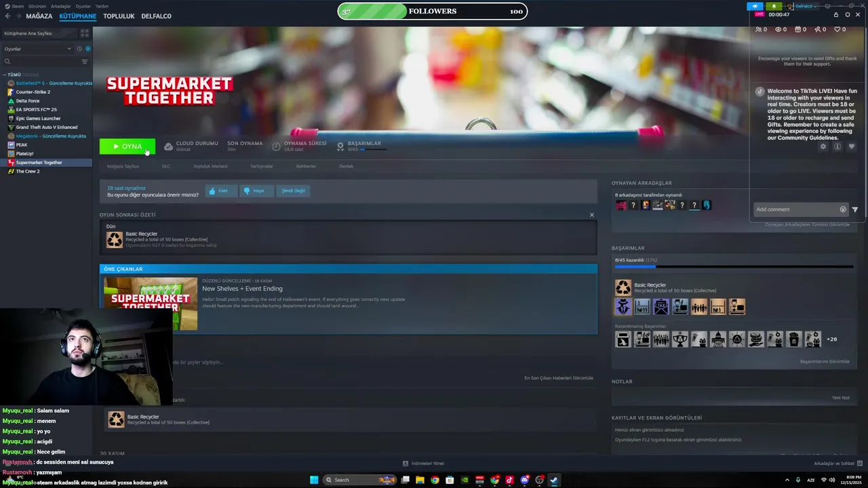This screenshot has width=868, height=488.
Task: Open the New Shelves + Event Ending news
Action: [x=242, y=289]
